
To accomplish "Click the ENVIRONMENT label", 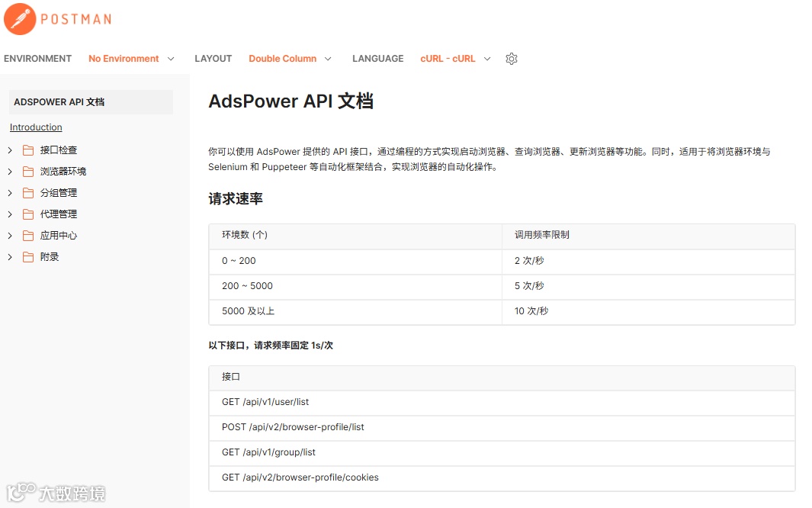I will (x=38, y=59).
